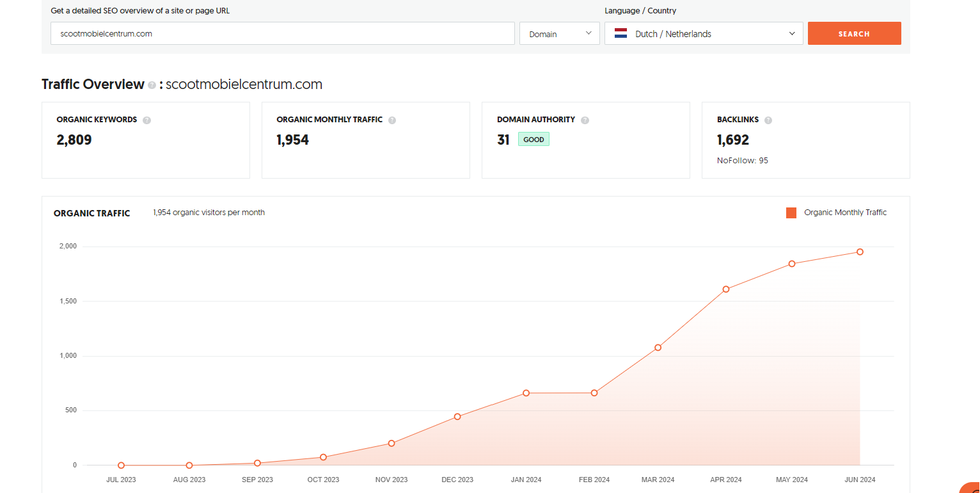Click the ORGANIC TRAFFIC chart heading
The height and width of the screenshot is (493, 980).
click(x=92, y=213)
